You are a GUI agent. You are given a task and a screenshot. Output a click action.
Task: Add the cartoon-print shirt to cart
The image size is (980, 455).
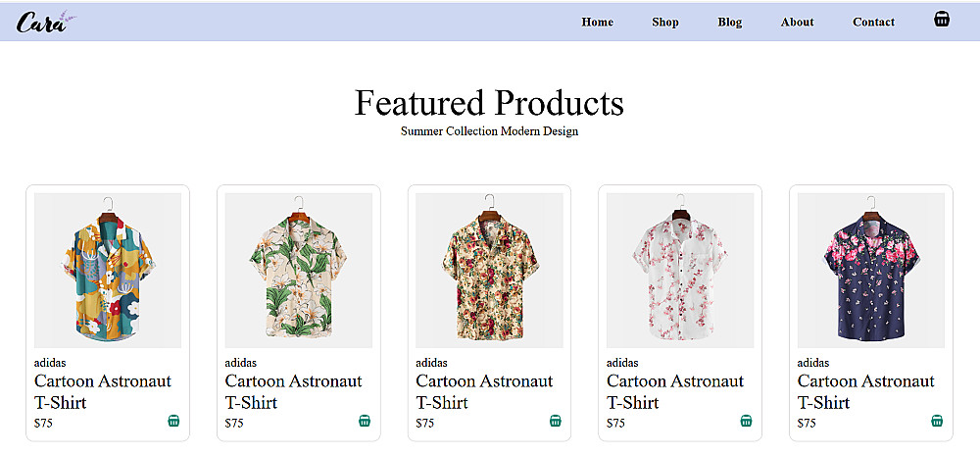click(x=173, y=422)
